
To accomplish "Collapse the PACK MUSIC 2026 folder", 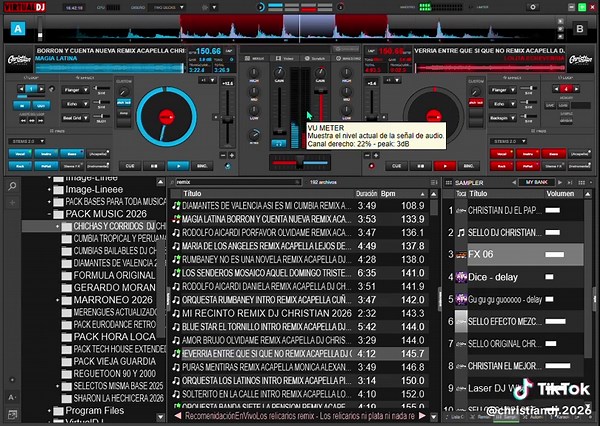I will pos(49,214).
